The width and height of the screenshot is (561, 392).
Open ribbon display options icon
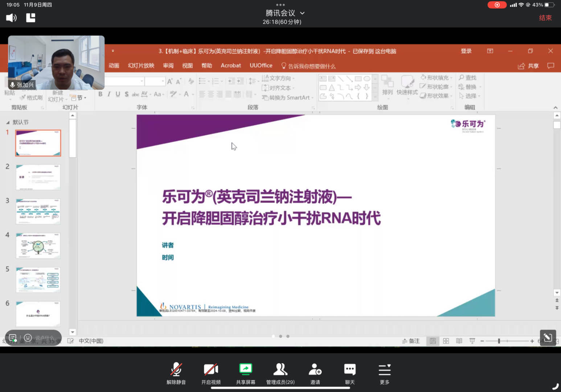point(490,51)
